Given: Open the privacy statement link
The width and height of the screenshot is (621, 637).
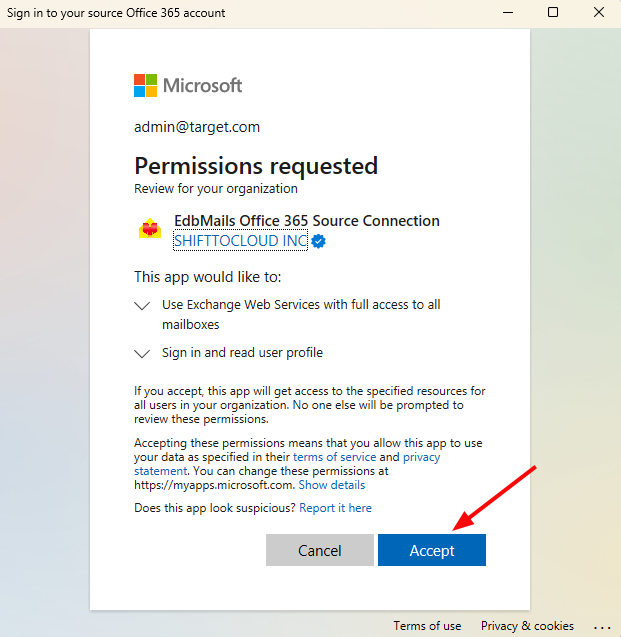Looking at the screenshot, I should [287, 464].
